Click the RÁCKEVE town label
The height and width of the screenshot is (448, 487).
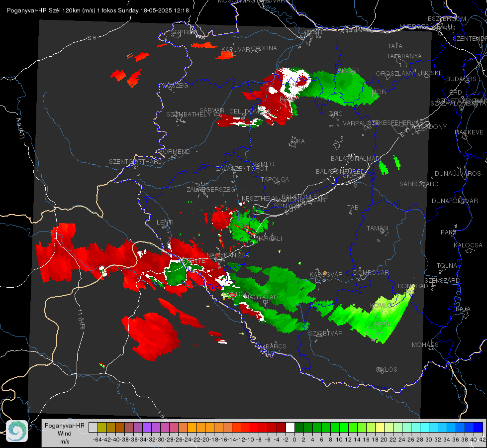(x=469, y=132)
